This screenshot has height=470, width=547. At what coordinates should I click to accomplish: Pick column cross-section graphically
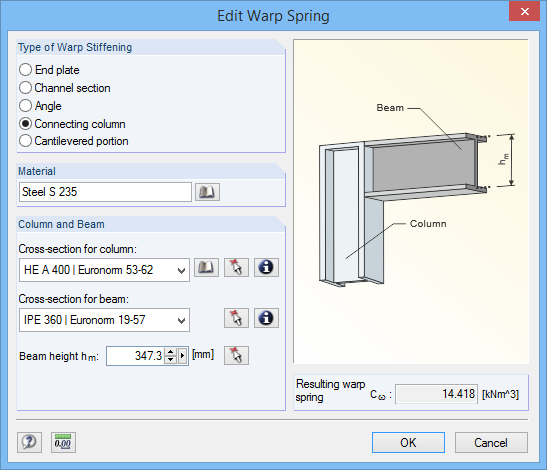coord(236,268)
